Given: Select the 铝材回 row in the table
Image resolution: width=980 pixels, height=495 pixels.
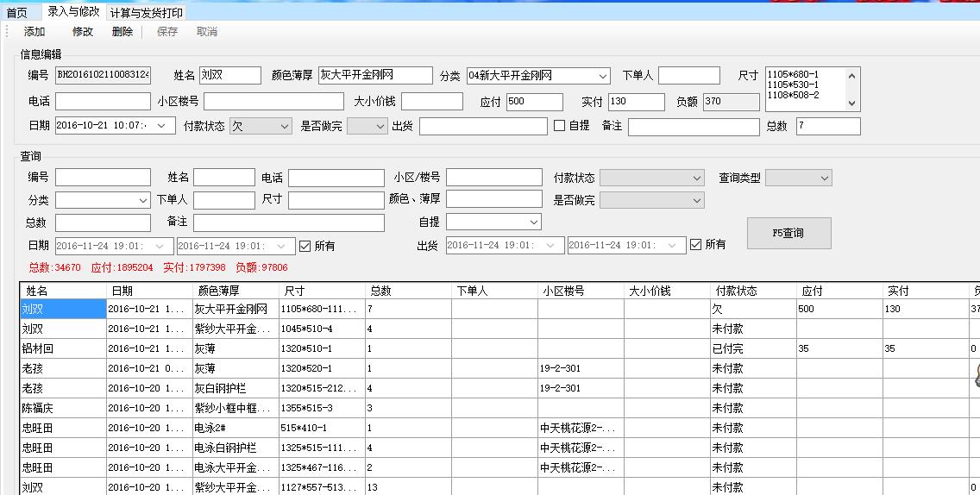Looking at the screenshot, I should (62, 348).
